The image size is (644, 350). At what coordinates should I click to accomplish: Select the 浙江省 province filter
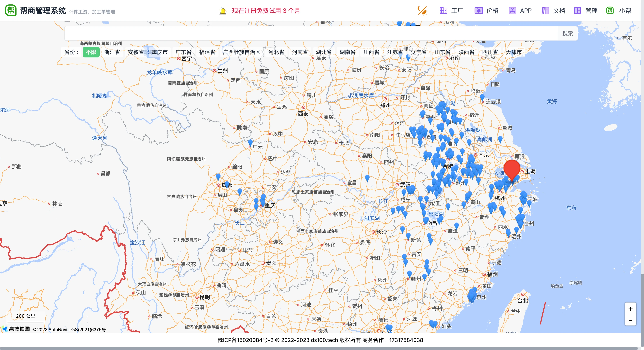pos(112,52)
